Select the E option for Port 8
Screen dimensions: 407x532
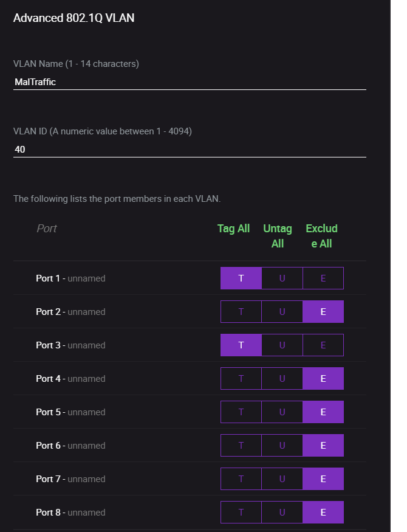tap(323, 513)
